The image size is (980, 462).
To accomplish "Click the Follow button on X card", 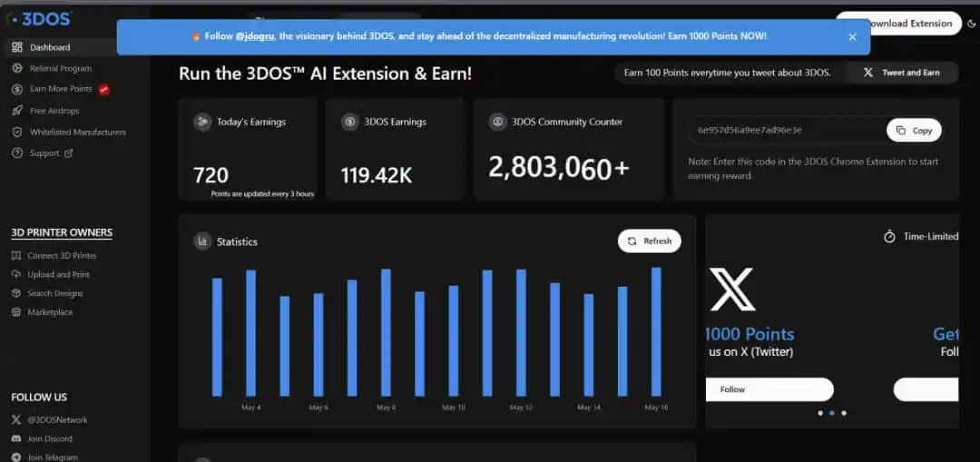I will pyautogui.click(x=769, y=389).
